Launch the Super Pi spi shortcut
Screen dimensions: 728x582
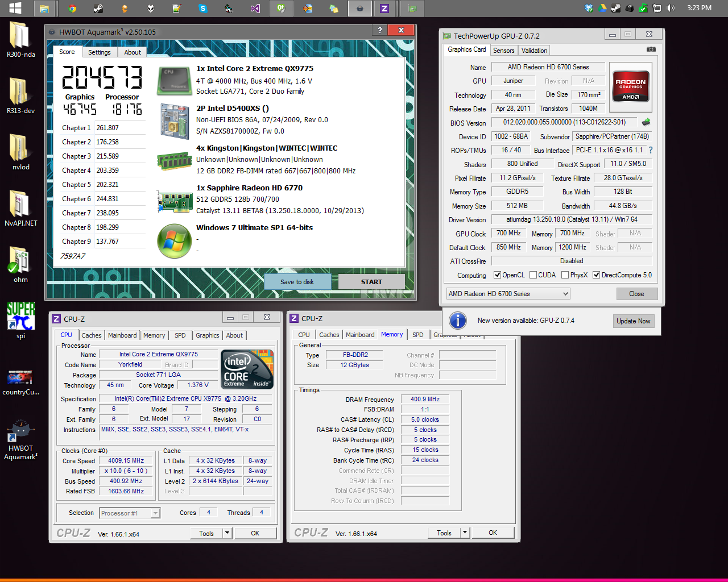coord(21,321)
